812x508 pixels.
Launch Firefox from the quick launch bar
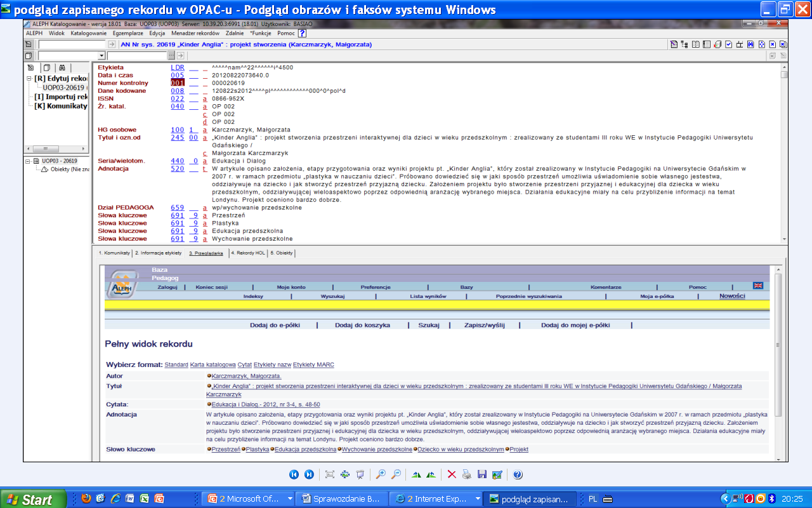pyautogui.click(x=87, y=498)
